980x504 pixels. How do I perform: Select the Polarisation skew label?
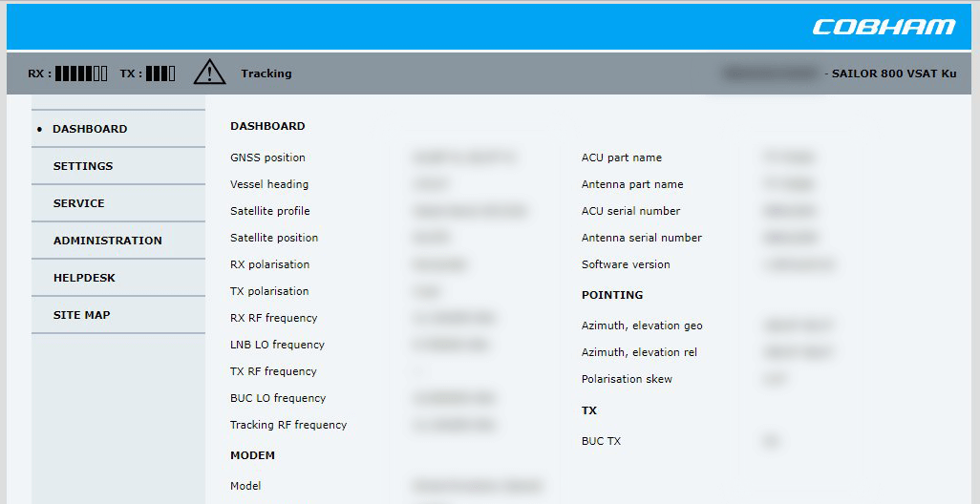[627, 379]
